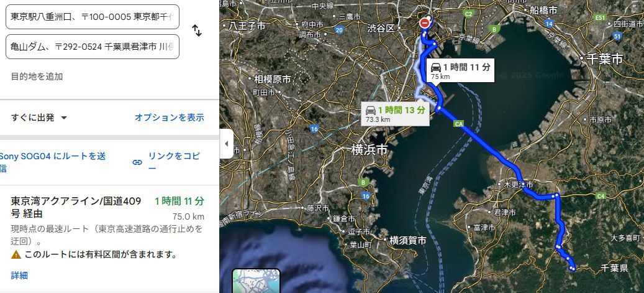Open the map layers thumbnail

point(256,281)
